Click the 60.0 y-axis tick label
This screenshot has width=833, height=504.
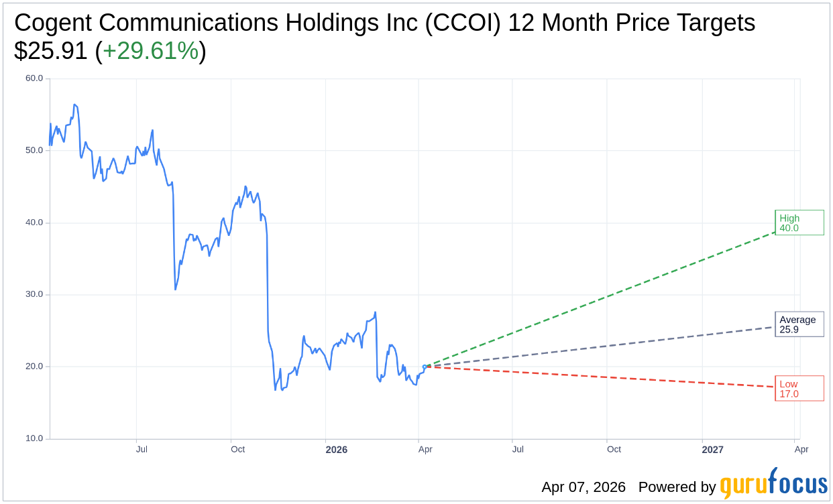[34, 78]
